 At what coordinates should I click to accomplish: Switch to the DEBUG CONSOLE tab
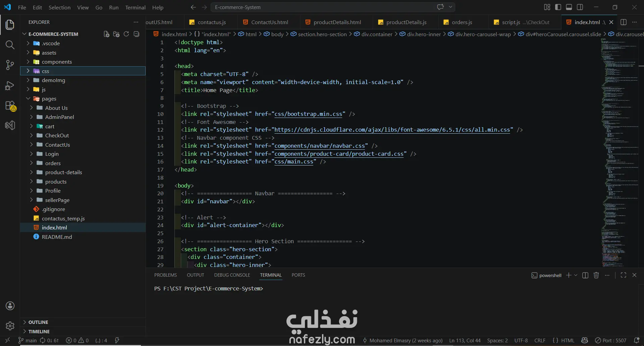pos(232,275)
